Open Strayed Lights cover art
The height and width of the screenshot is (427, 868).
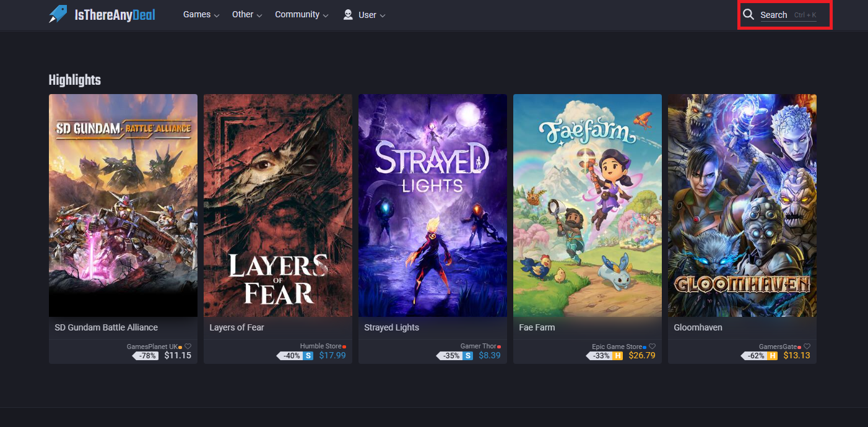coord(433,205)
